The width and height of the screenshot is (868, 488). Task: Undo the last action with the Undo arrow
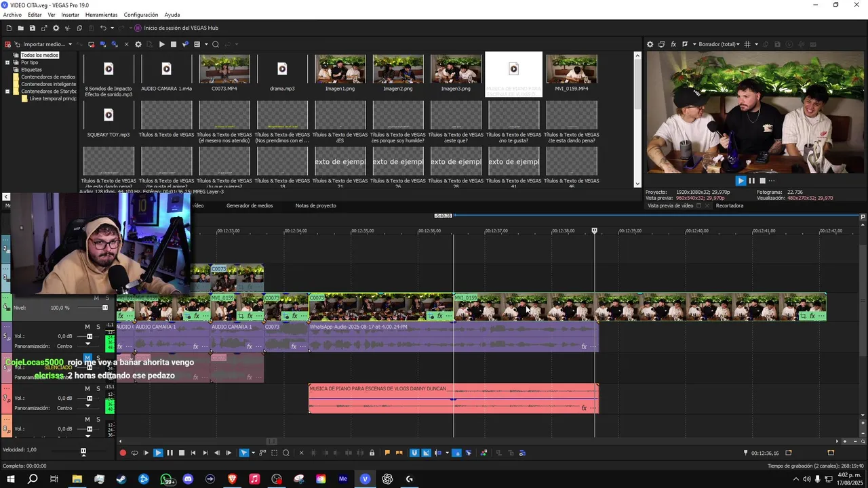103,28
